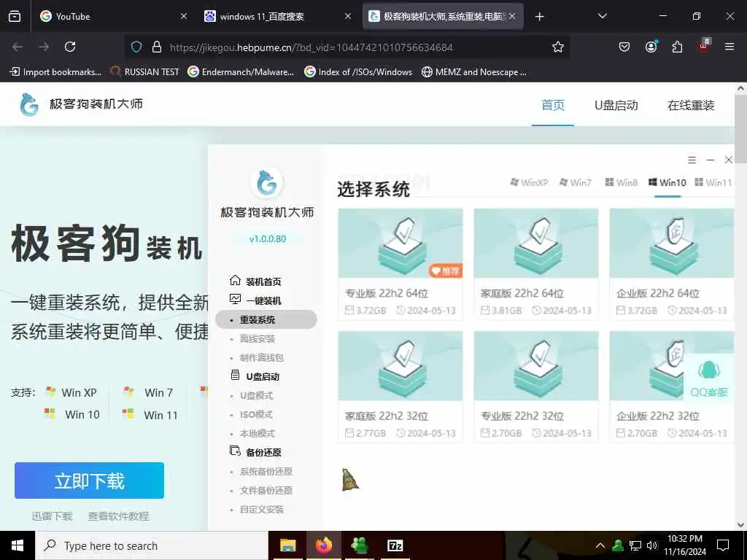Save page to Pocket icon
Viewport: 747px width, 560px height.
point(624,47)
